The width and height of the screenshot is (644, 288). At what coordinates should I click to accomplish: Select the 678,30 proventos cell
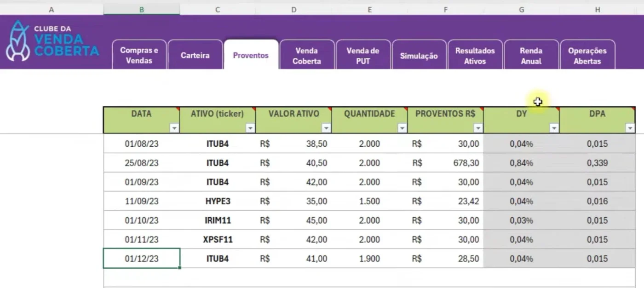point(445,163)
